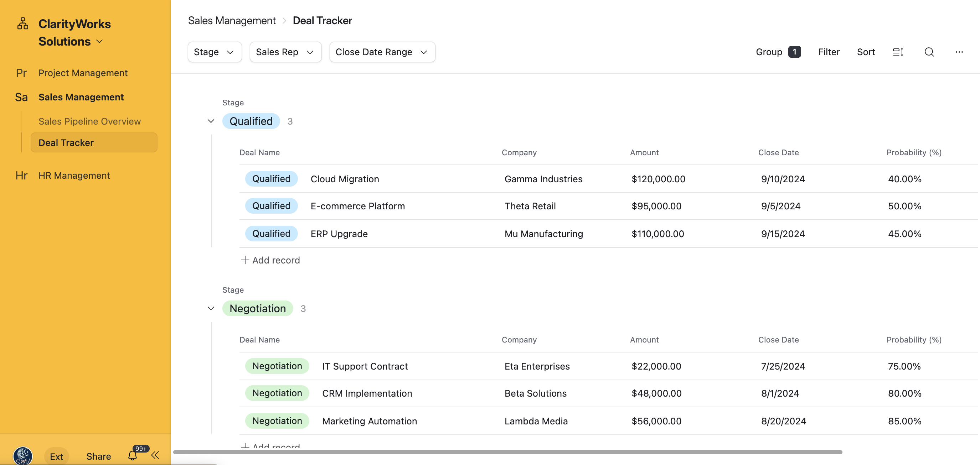Open Sales Pipeline Overview page
The width and height of the screenshot is (980, 465).
coord(89,121)
